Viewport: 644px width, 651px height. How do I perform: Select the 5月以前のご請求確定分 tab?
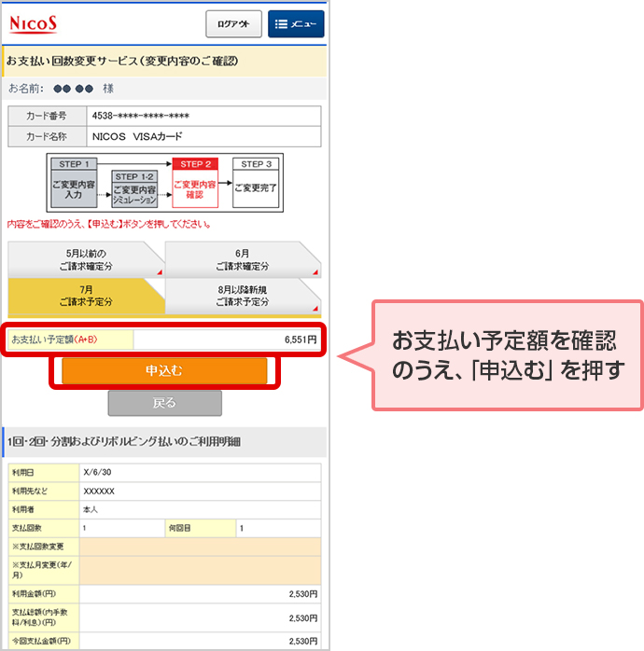pyautogui.click(x=85, y=259)
